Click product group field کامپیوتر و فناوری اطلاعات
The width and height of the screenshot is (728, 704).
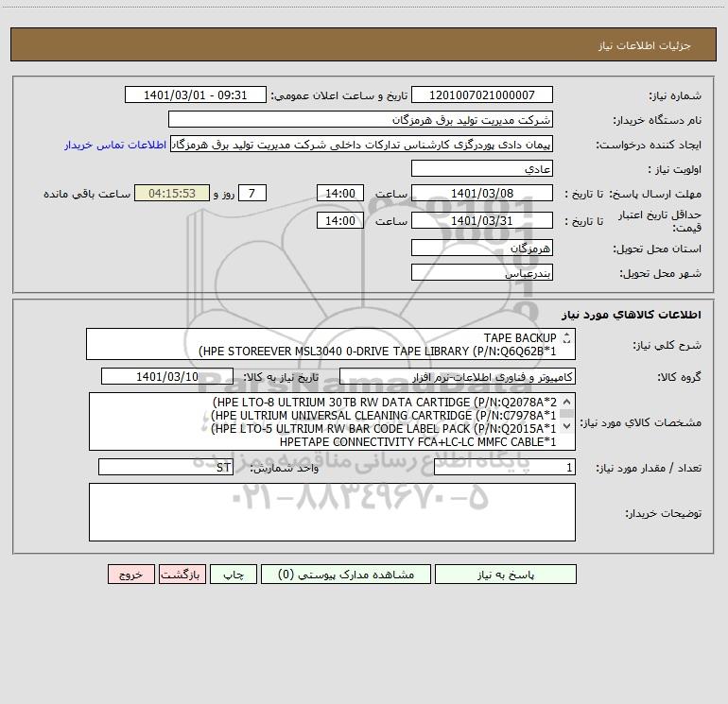458,376
